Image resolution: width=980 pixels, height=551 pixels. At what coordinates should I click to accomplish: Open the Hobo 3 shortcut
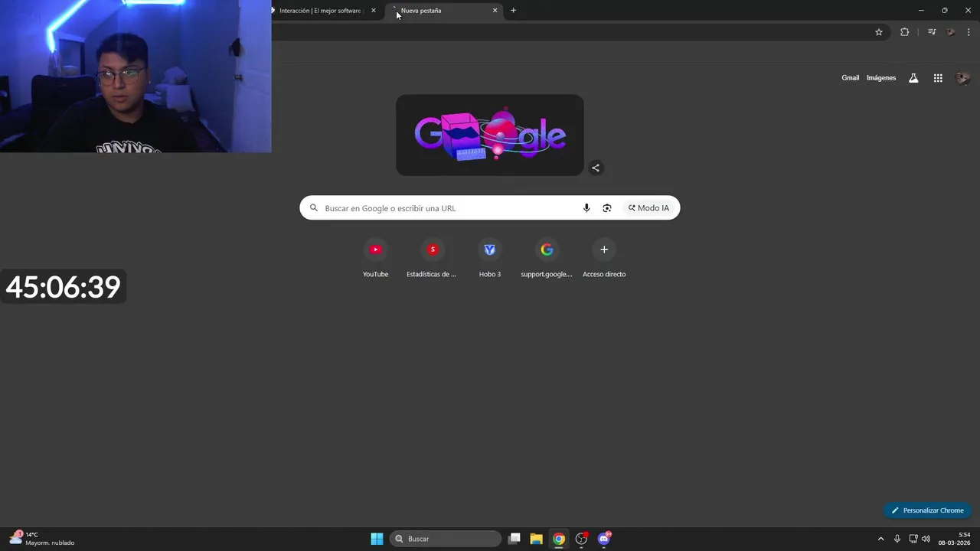coord(490,259)
